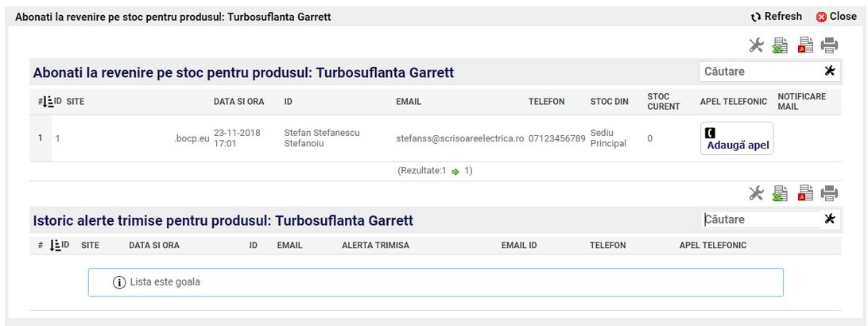
Task: Open settings wrench for subscribers table
Action: (758, 45)
